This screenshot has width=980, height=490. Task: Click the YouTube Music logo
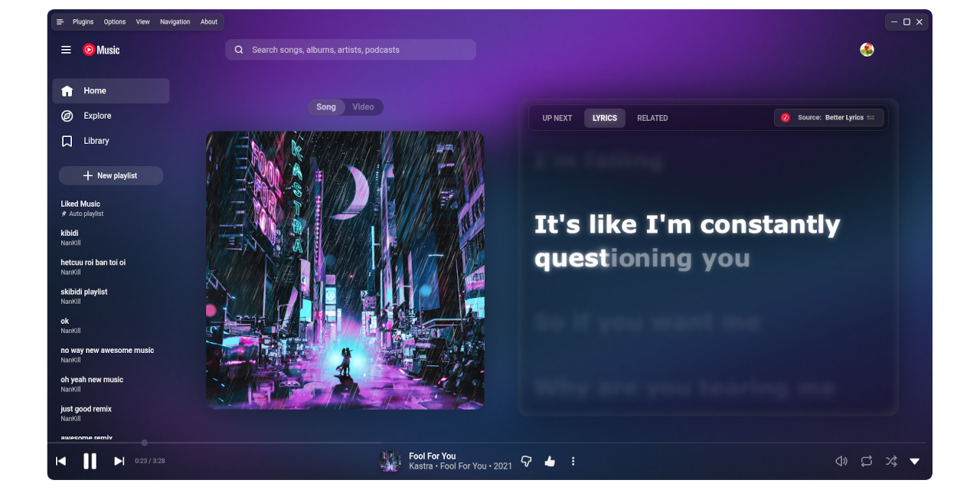coord(101,50)
